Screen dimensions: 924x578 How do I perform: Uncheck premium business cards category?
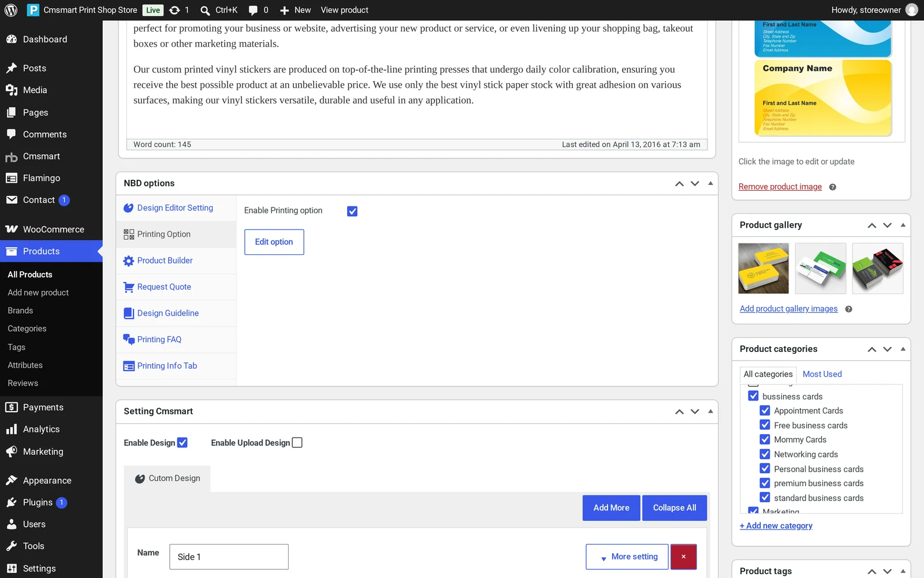point(765,483)
